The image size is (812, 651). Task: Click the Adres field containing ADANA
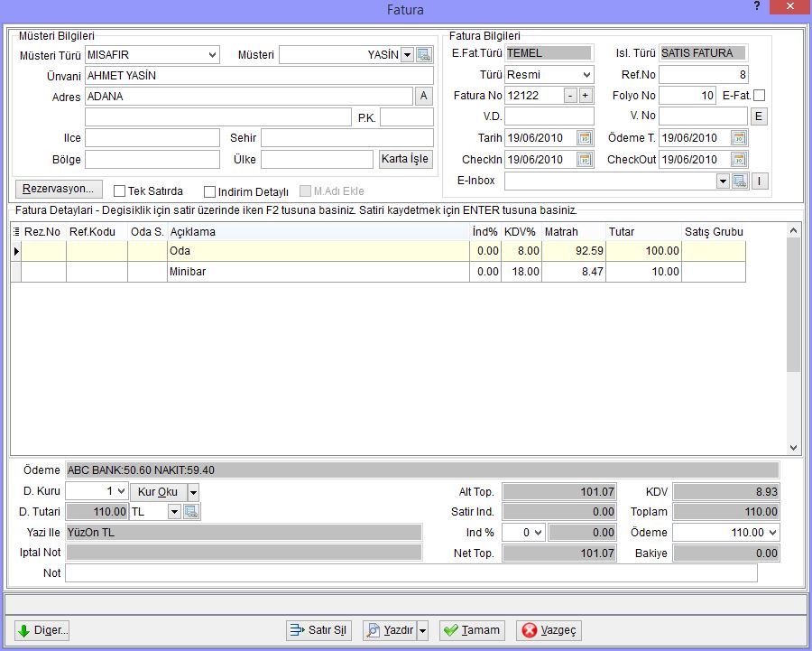point(249,97)
